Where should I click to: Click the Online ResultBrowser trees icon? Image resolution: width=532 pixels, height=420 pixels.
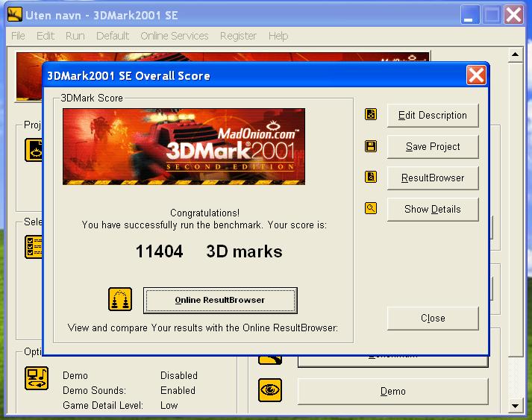tap(120, 299)
